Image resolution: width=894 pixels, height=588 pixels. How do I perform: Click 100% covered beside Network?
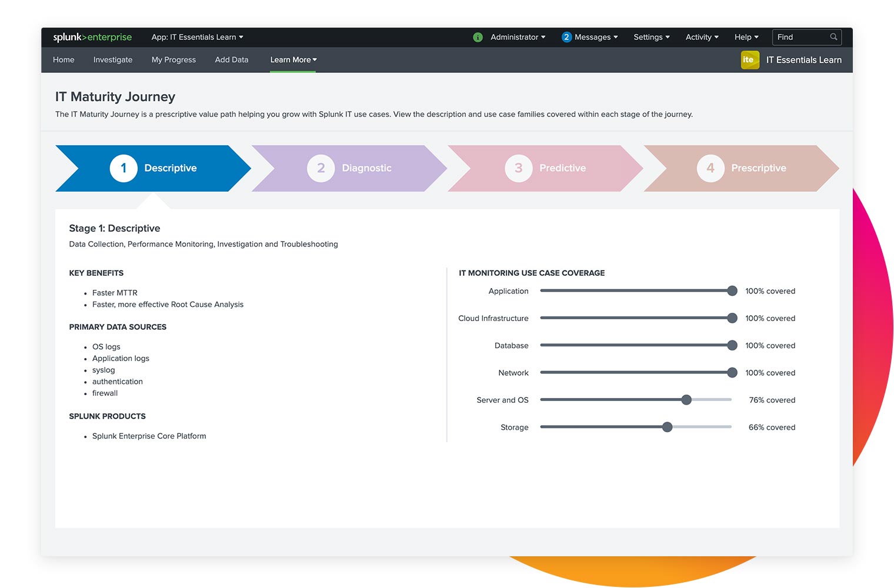(x=770, y=373)
